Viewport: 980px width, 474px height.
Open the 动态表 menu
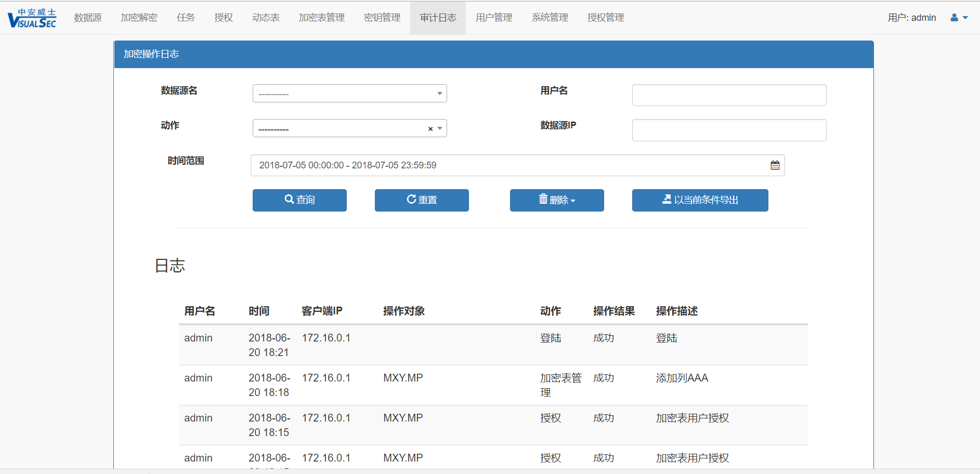(266, 18)
